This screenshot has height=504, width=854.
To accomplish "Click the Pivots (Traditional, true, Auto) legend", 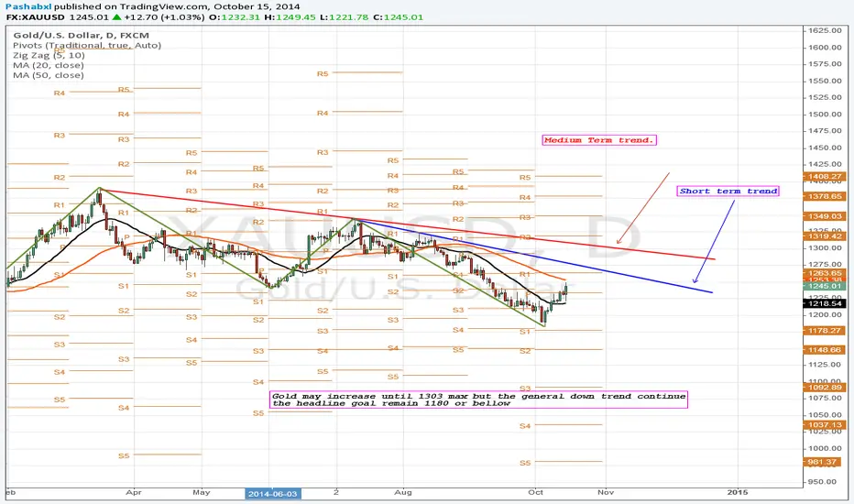I will coord(87,45).
